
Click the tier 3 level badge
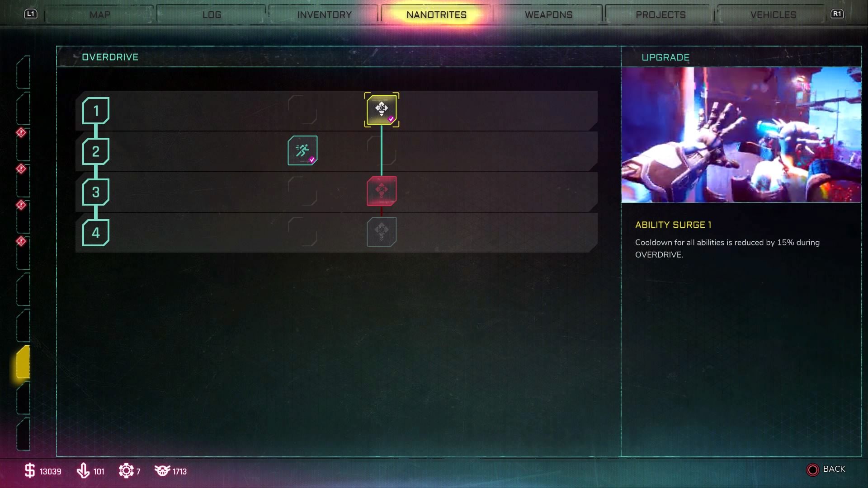point(96,192)
